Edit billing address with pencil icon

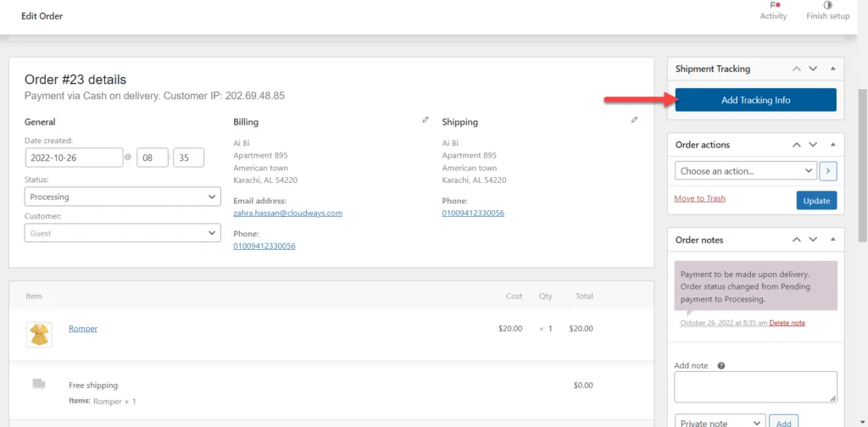426,120
